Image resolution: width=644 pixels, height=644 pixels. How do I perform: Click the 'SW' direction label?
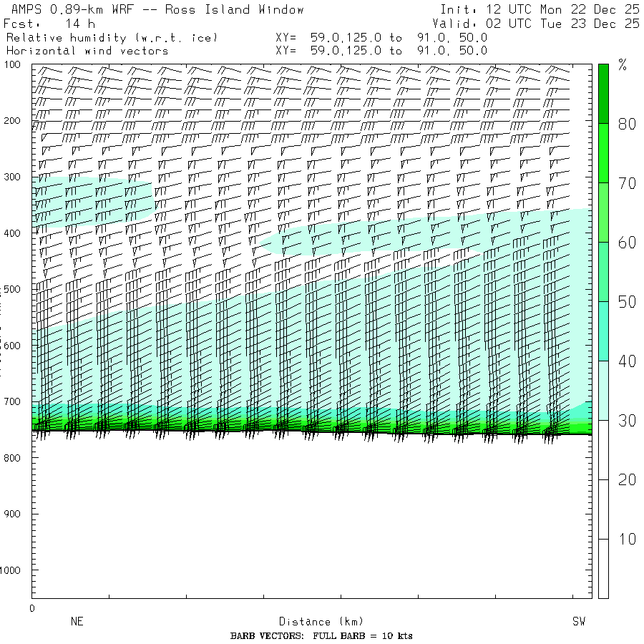(579, 621)
